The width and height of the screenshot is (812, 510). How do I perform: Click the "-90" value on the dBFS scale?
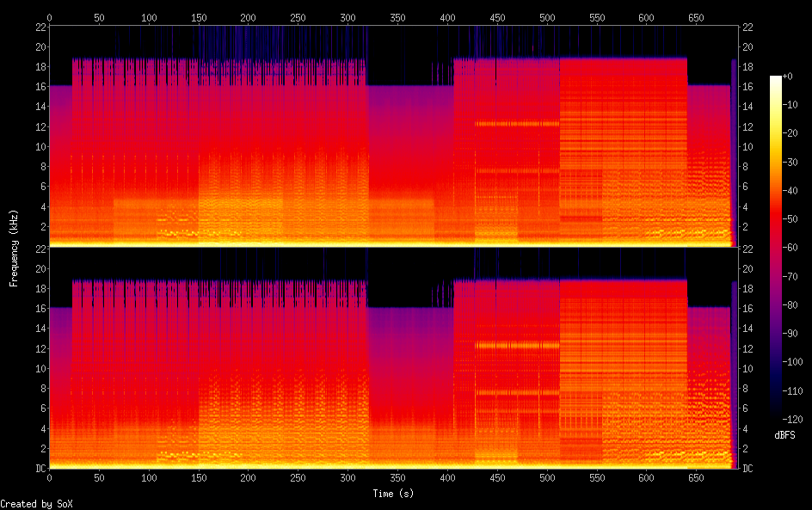[x=790, y=334]
